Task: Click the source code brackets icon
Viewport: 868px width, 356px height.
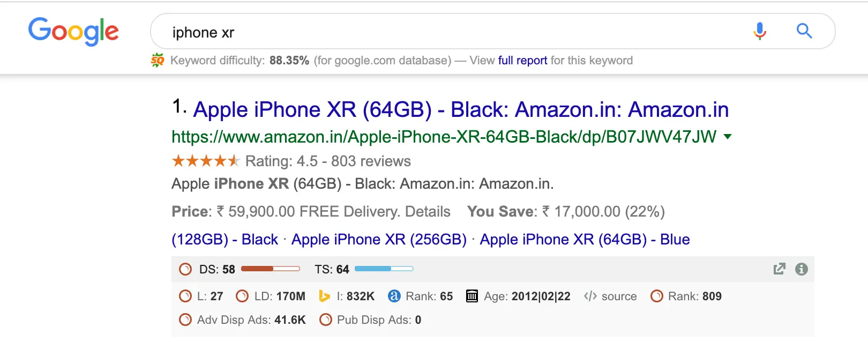Action: [x=590, y=296]
